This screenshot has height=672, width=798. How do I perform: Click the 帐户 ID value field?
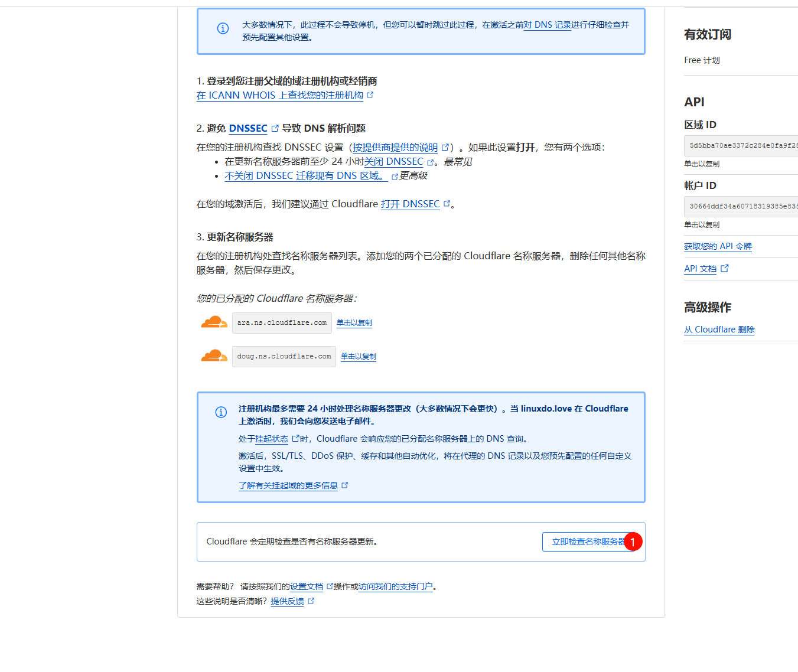point(741,207)
